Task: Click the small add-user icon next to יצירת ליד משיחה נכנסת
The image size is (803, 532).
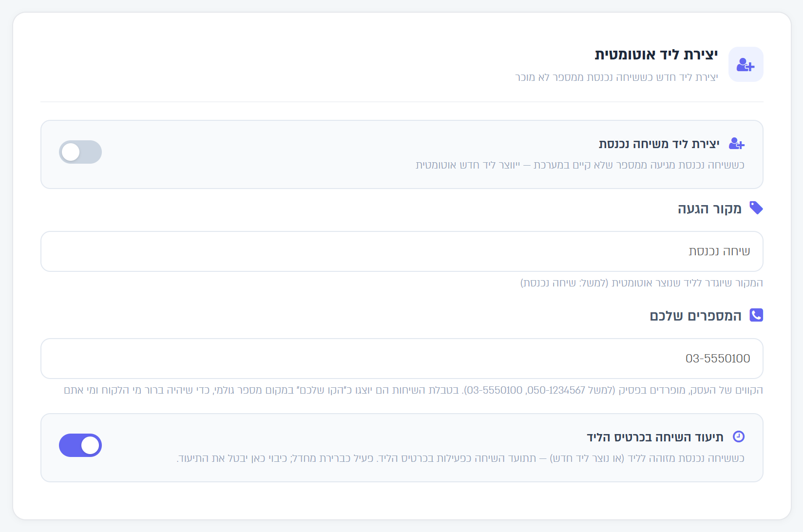Action: click(x=737, y=144)
